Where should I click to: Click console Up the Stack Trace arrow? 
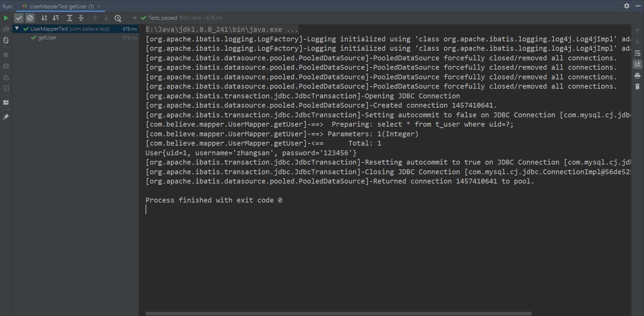click(x=637, y=31)
